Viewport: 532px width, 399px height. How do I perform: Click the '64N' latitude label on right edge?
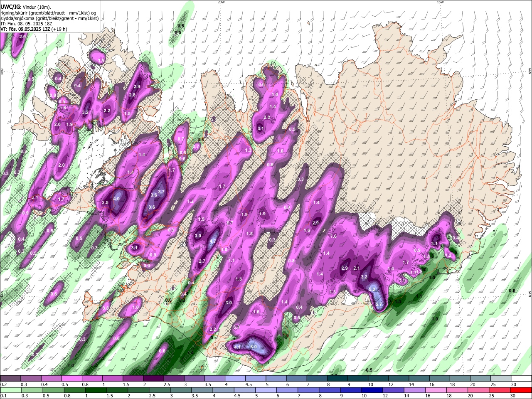point(530,294)
